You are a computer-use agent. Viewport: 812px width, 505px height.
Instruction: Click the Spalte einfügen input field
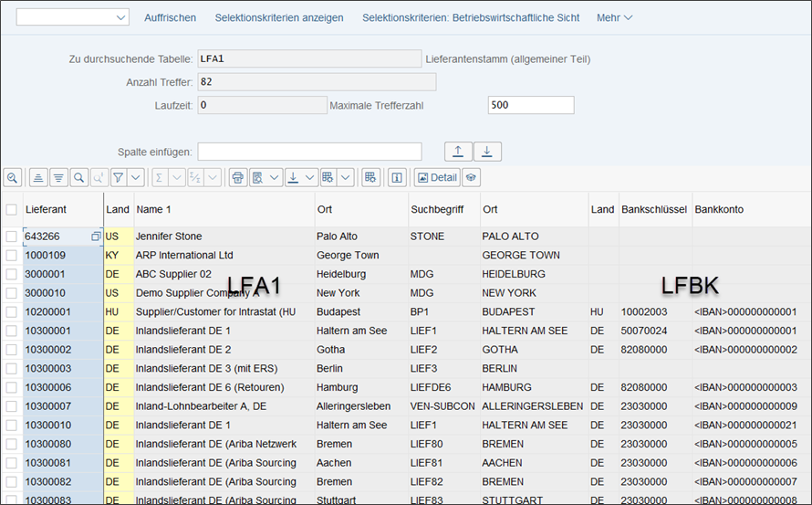tap(309, 152)
